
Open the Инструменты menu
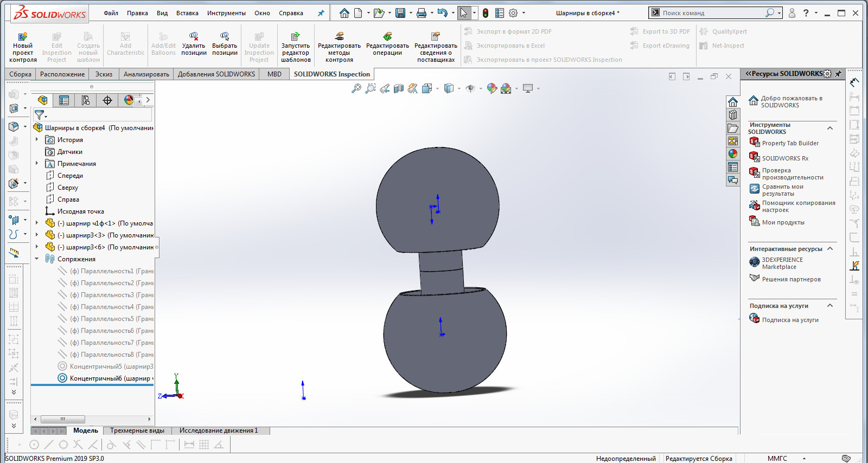point(226,13)
